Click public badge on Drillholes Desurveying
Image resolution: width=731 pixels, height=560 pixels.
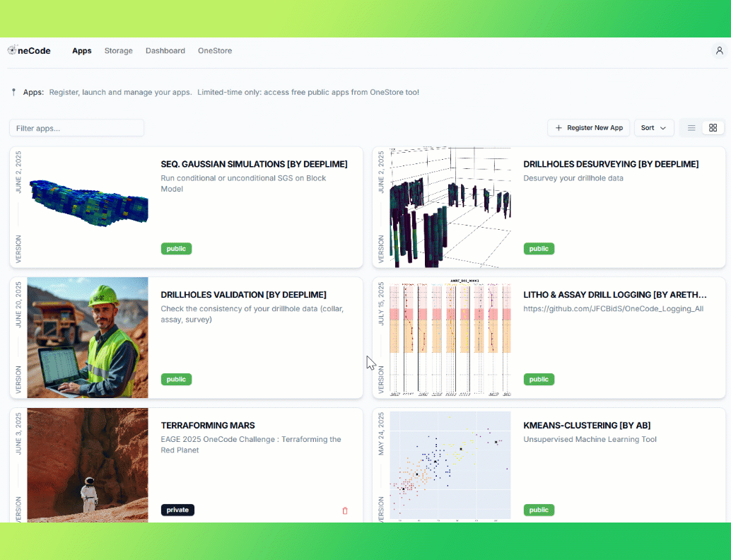539,248
